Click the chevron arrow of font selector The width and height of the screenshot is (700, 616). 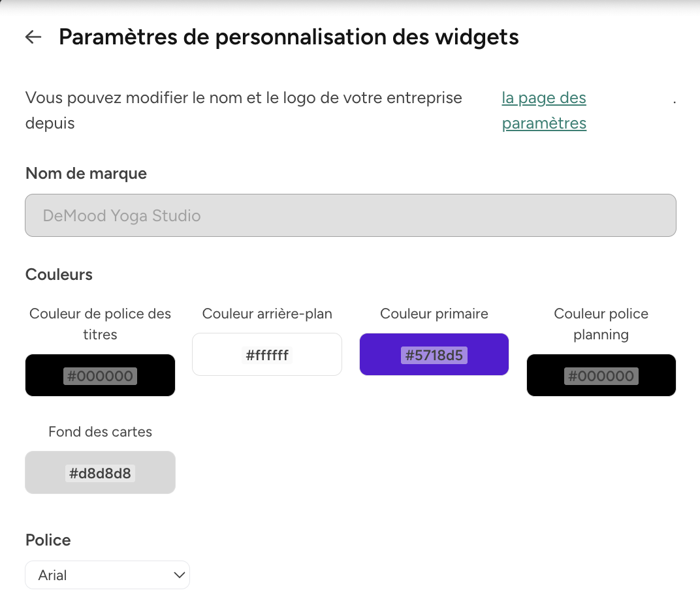[x=178, y=576]
